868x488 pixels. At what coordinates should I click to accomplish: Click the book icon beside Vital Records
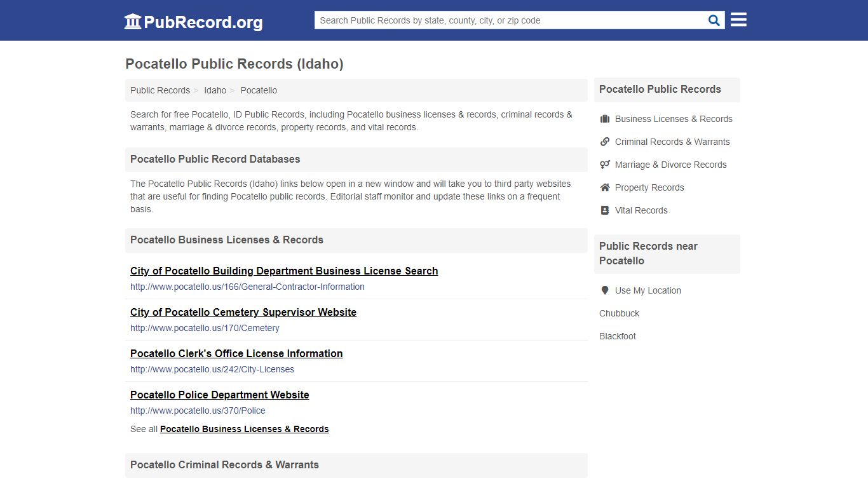pos(605,210)
